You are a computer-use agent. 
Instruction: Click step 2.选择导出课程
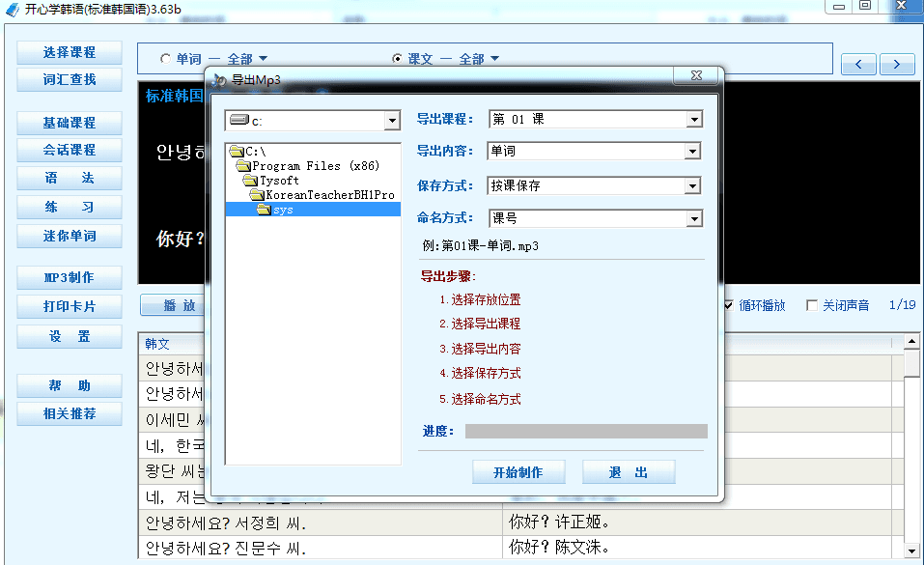tap(480, 324)
